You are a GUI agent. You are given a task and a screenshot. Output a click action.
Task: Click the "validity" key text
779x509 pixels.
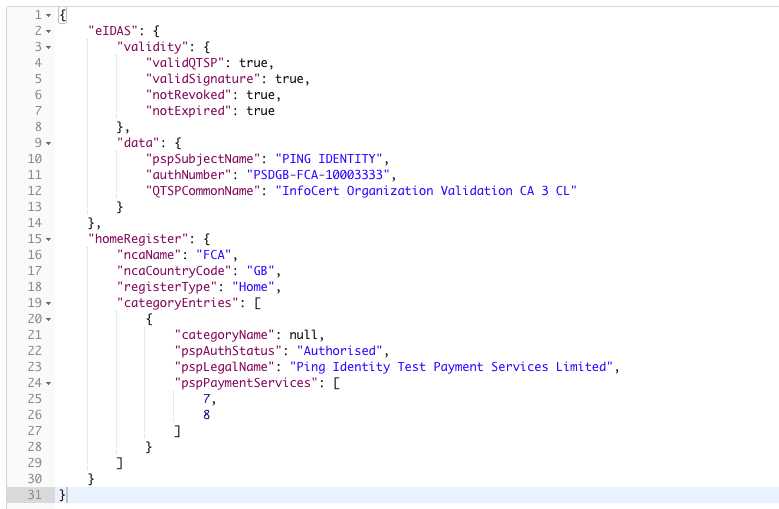point(153,47)
